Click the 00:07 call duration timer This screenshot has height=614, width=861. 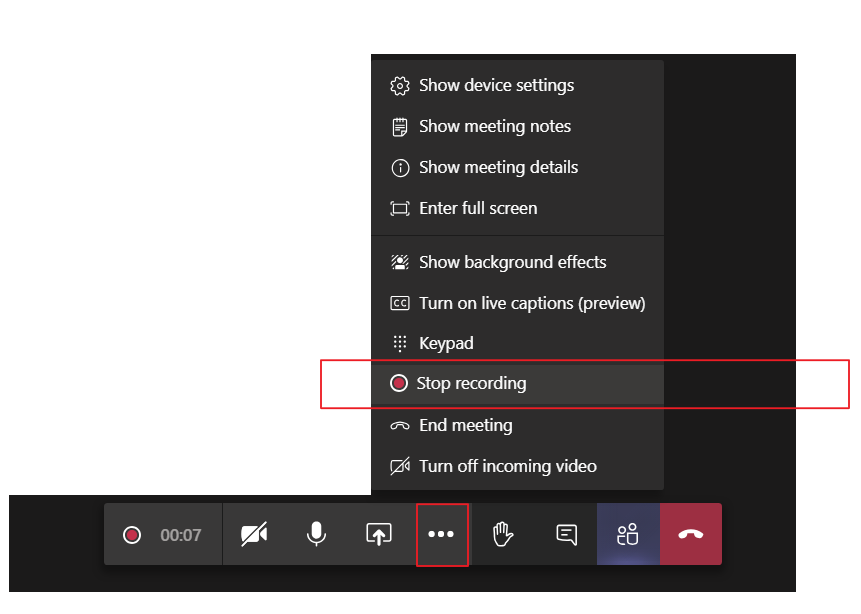coord(181,535)
